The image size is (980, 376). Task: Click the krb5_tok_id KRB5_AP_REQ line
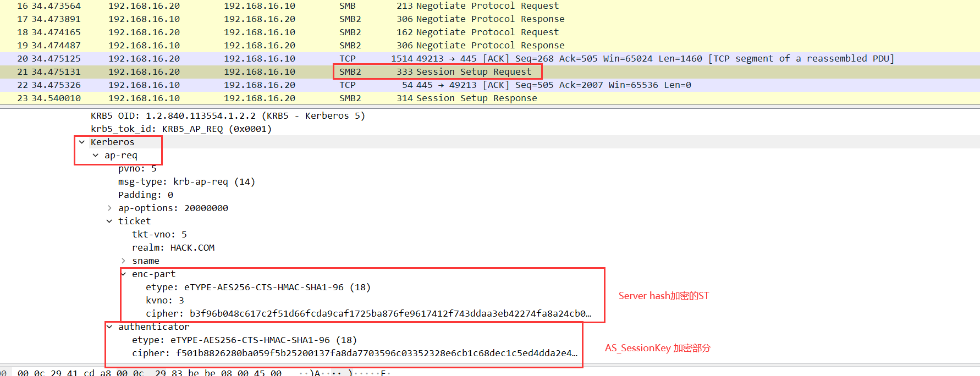click(x=181, y=129)
